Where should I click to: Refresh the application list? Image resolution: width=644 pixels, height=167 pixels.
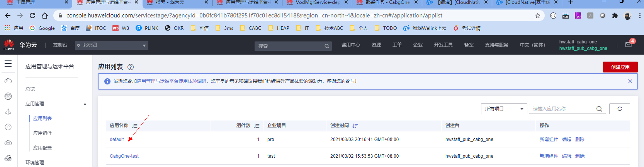pos(620,109)
